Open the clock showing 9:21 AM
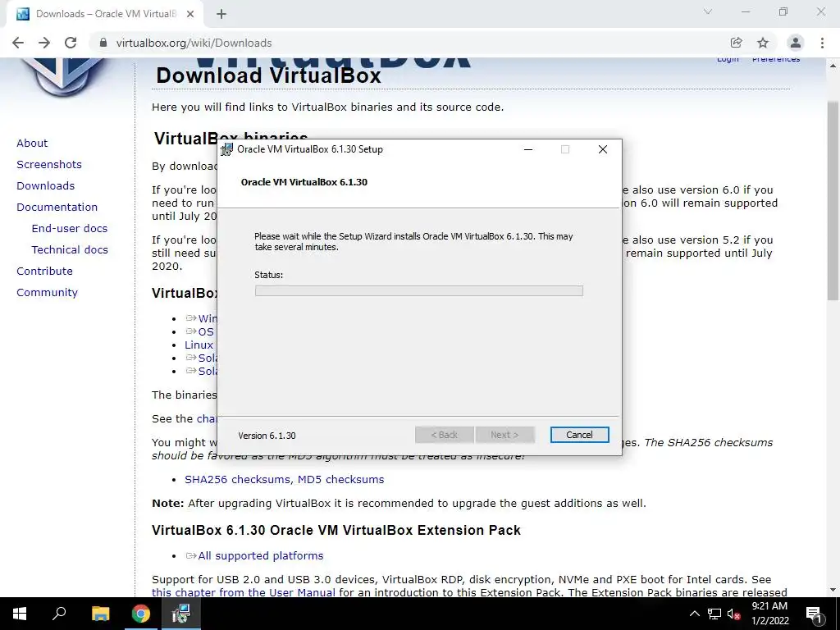The height and width of the screenshot is (630, 840). [769, 614]
